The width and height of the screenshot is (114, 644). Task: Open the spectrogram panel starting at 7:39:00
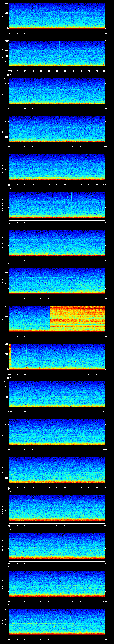pyautogui.click(x=57, y=394)
